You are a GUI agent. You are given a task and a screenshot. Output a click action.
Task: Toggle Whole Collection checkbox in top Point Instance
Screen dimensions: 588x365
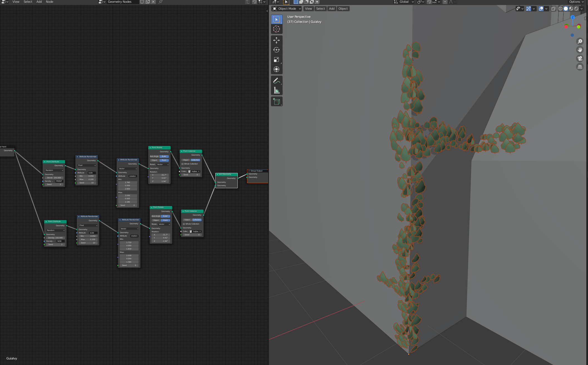pyautogui.click(x=182, y=164)
